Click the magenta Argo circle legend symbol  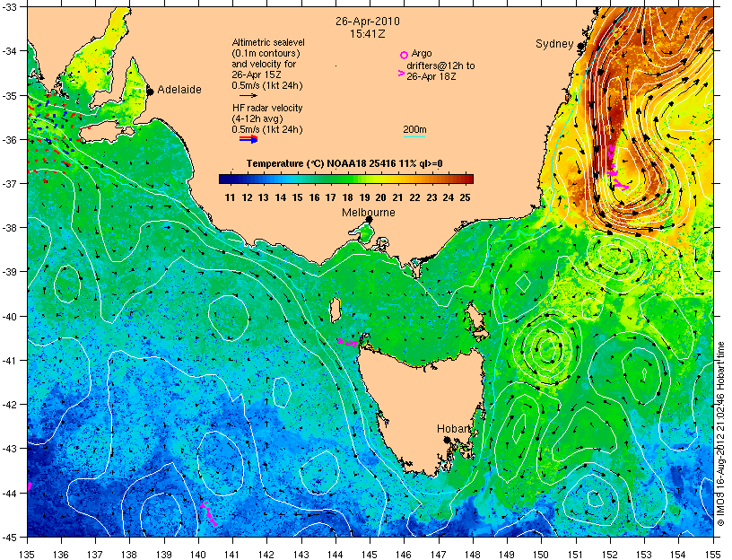(x=405, y=55)
